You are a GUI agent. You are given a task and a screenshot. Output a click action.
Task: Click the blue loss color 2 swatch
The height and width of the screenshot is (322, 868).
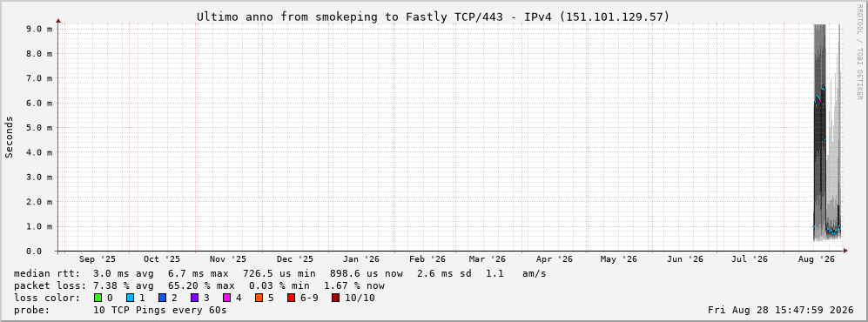coord(163,298)
